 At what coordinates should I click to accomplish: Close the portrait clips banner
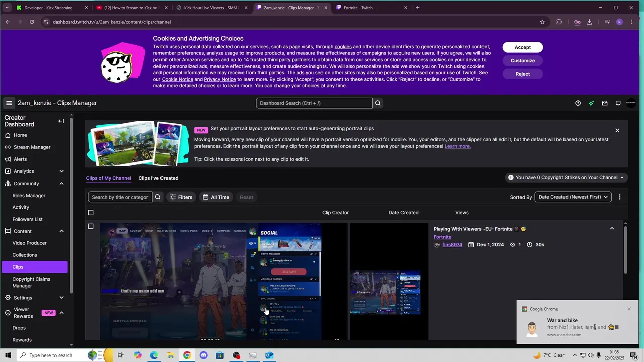pos(617,130)
